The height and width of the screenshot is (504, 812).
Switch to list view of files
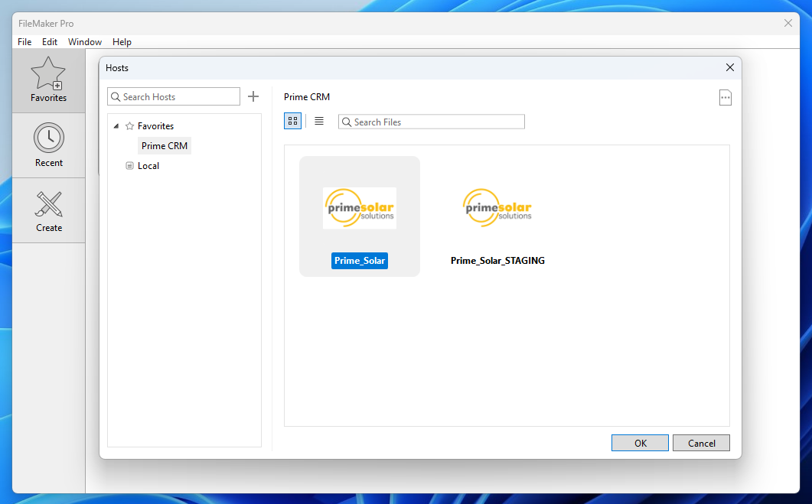[319, 121]
